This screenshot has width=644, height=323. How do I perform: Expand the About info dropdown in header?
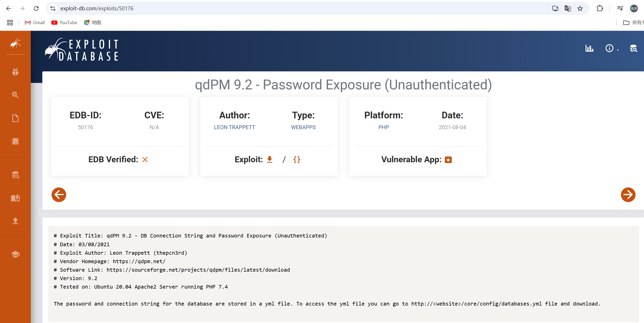[611, 48]
